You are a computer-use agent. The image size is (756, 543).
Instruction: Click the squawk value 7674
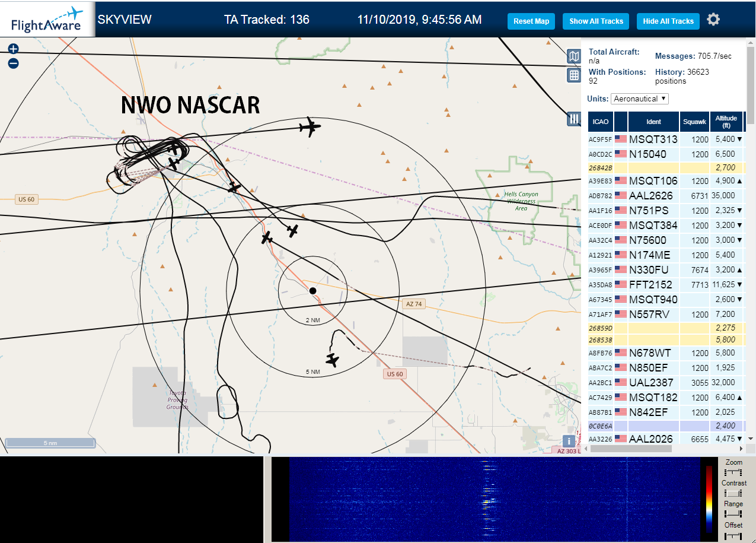tap(700, 270)
